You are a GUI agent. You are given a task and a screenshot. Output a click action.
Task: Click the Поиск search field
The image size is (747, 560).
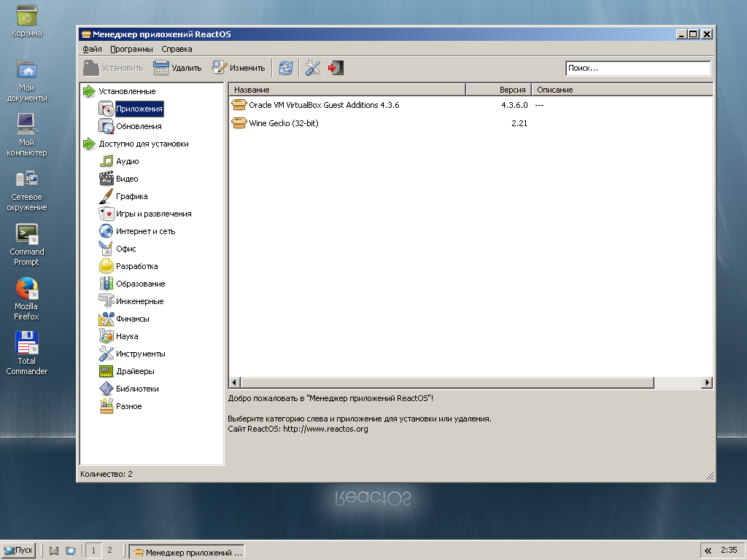coord(638,68)
